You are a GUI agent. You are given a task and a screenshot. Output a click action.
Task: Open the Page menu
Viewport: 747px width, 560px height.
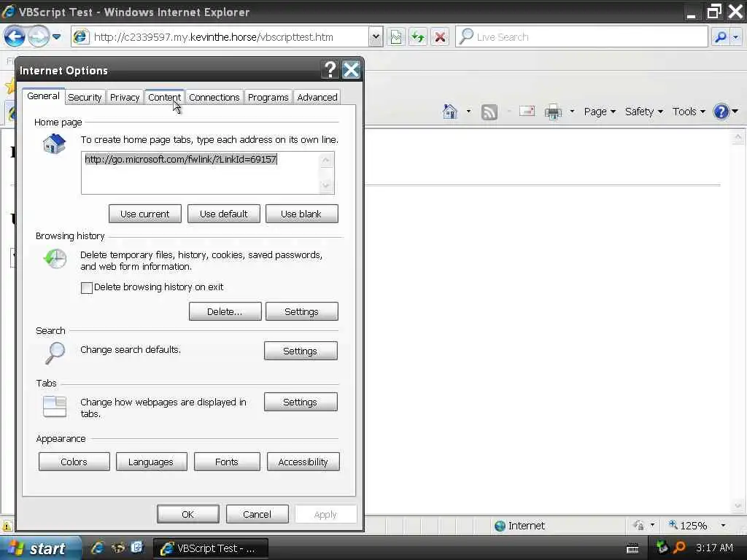coord(600,112)
